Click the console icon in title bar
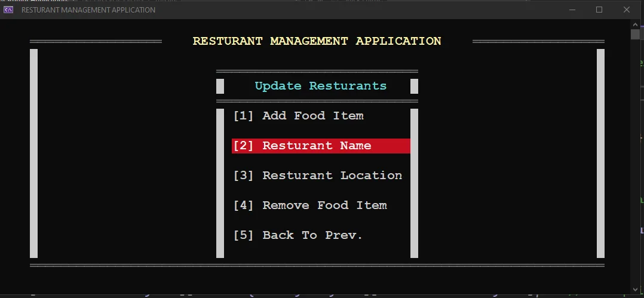Image resolution: width=644 pixels, height=298 pixels. 8,10
